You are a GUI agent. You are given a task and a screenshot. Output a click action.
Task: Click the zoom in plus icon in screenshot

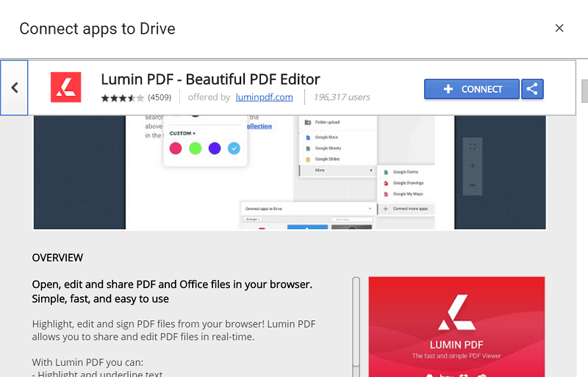[x=473, y=166]
